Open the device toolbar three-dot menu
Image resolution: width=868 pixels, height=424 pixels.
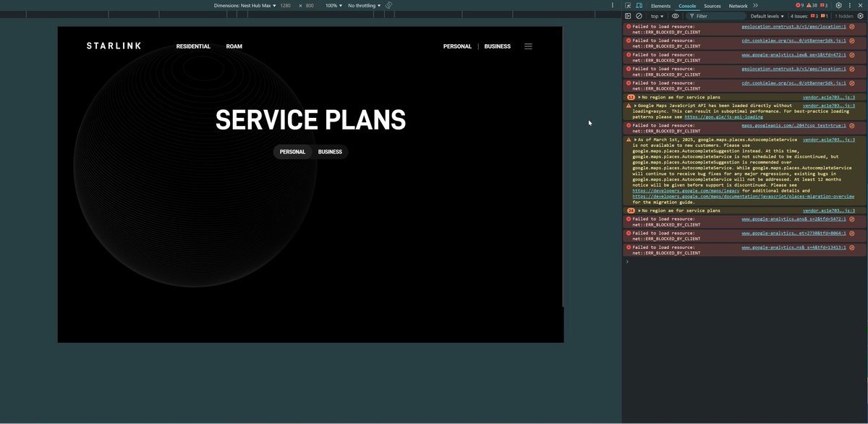(612, 5)
